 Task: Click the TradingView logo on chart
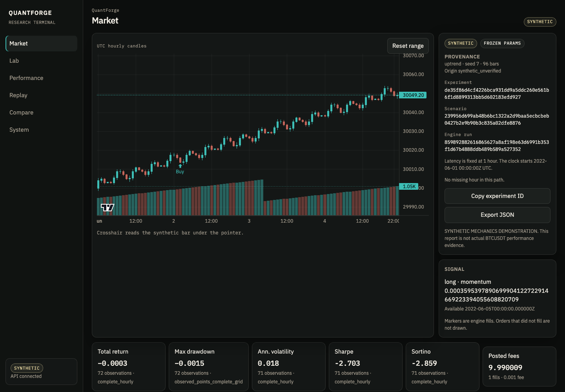point(108,207)
